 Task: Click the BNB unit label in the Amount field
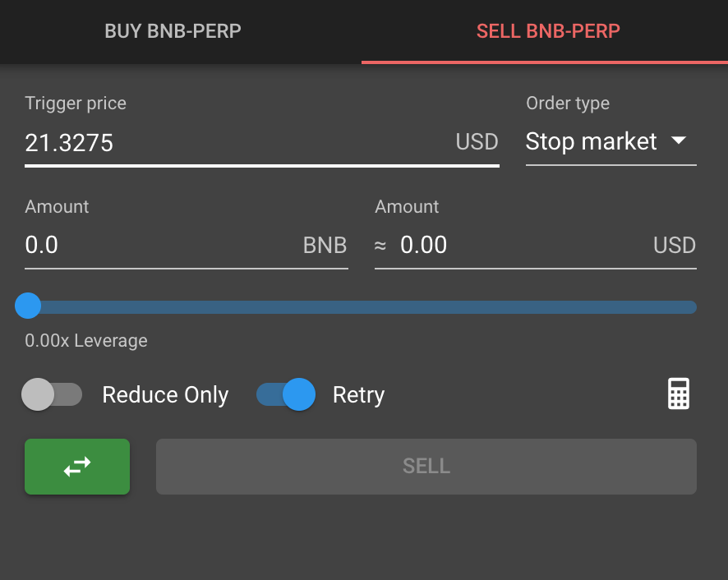tap(325, 245)
